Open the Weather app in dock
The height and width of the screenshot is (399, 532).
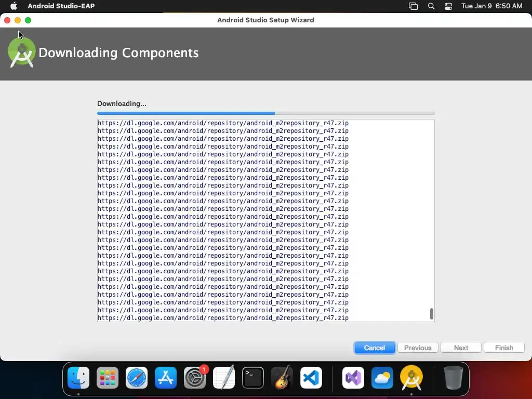[x=382, y=378]
